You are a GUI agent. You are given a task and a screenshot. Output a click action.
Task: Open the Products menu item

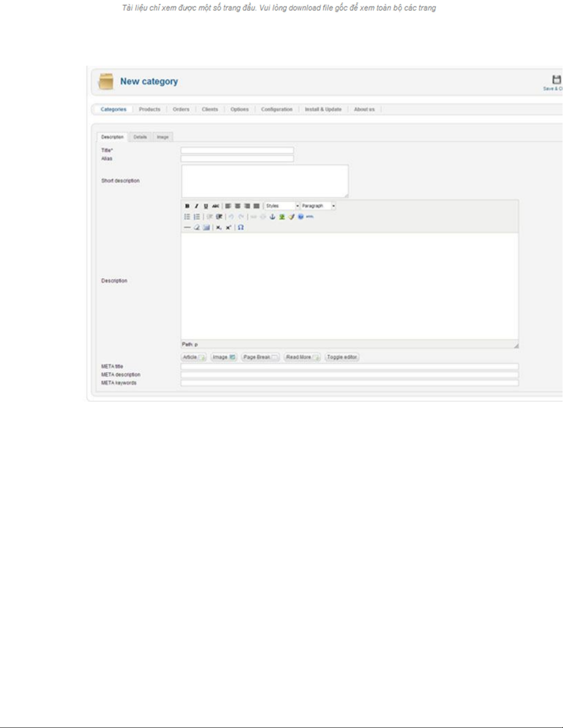coord(149,109)
